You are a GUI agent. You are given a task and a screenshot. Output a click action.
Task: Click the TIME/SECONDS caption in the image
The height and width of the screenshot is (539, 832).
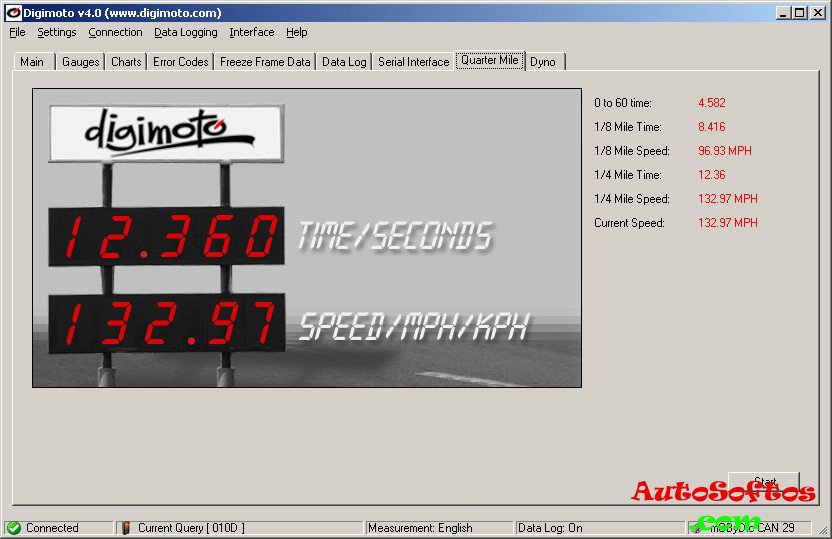(396, 236)
